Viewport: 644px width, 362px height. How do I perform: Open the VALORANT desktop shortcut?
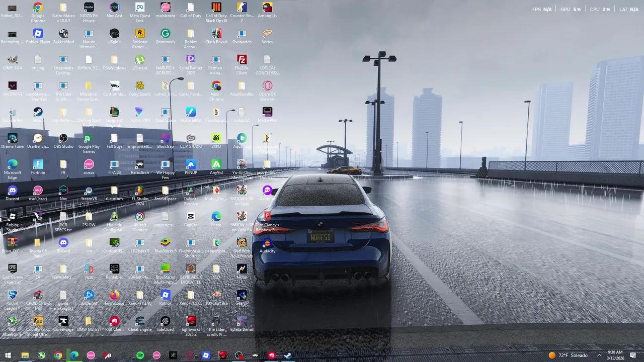click(12, 88)
